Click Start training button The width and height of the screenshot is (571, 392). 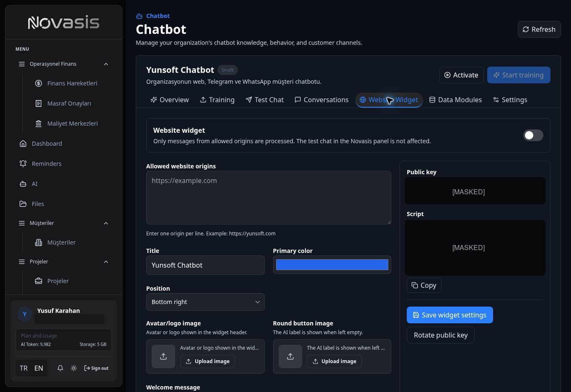[x=519, y=75]
